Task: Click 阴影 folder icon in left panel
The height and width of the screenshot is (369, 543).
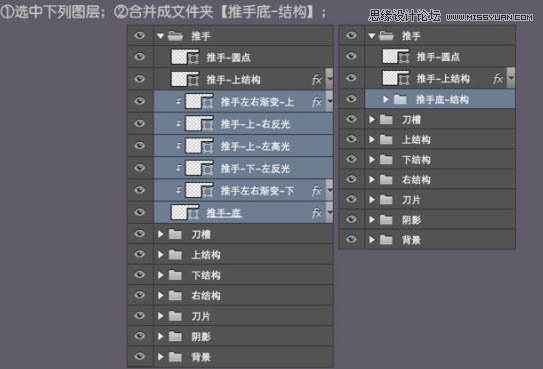Action: click(x=175, y=337)
